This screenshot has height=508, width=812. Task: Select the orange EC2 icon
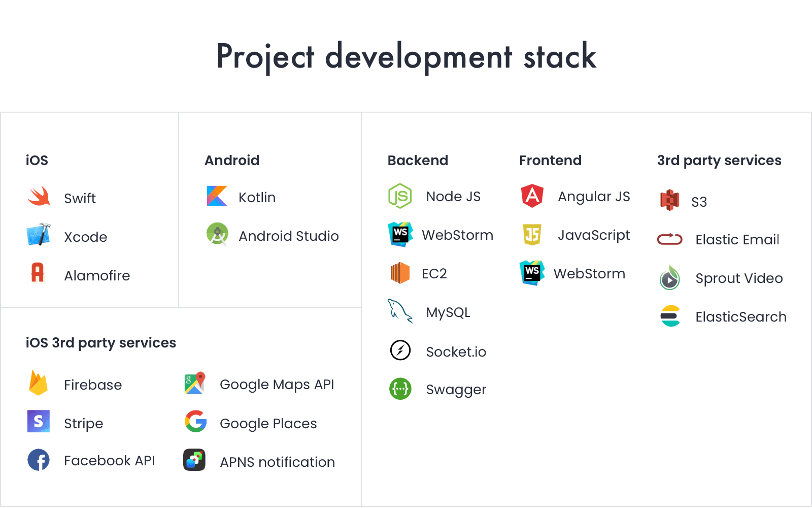[400, 273]
